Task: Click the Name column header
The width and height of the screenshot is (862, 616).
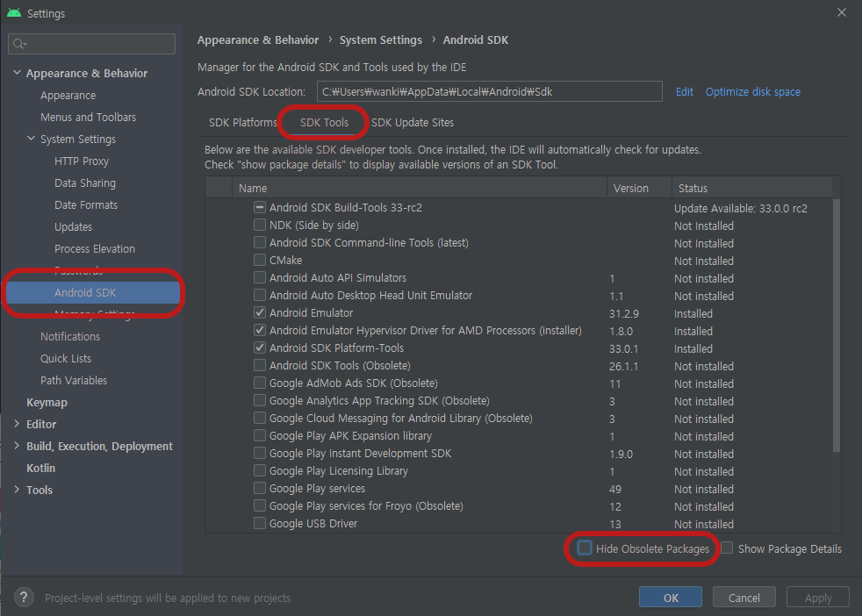Action: [x=420, y=188]
